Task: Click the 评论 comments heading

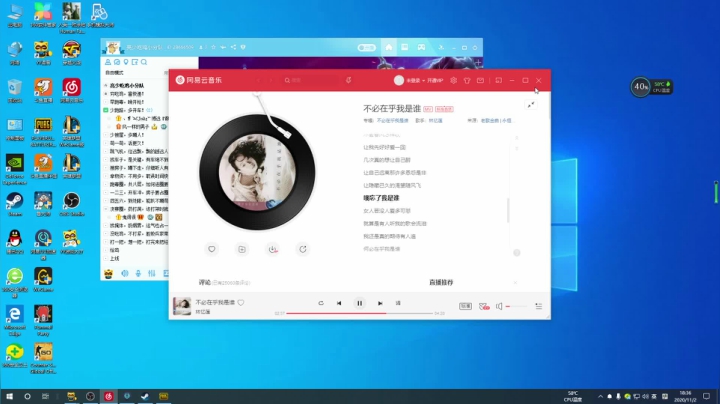Action: (x=204, y=282)
